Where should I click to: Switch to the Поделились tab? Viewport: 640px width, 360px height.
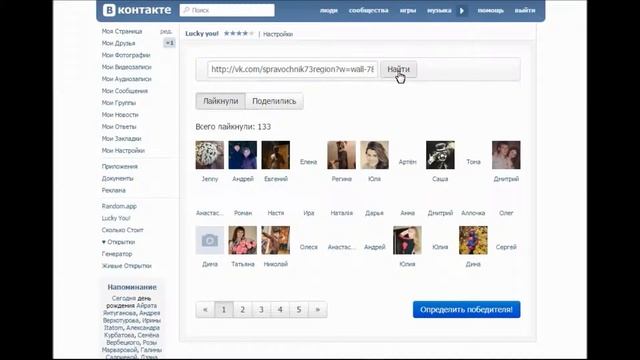(x=274, y=101)
